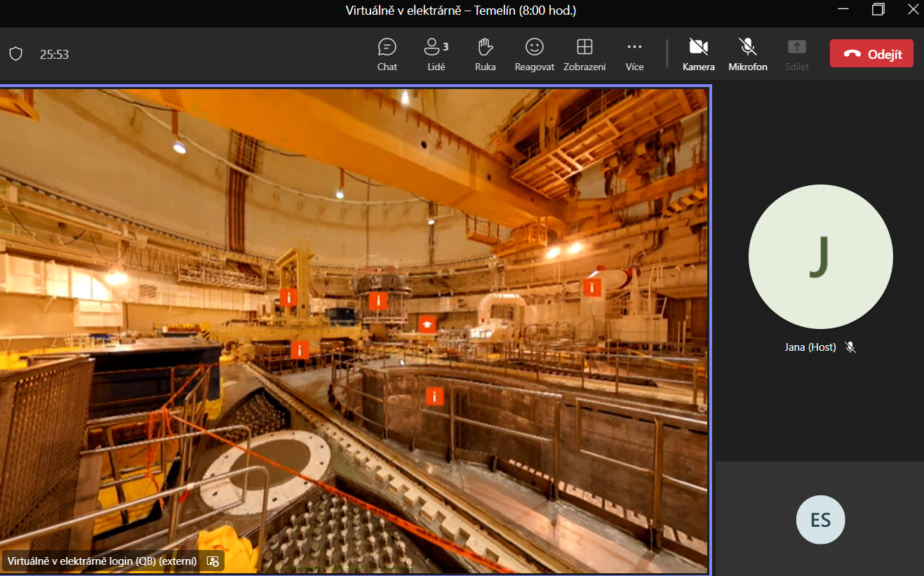Click the info hotspot on the orange railing
The height and width of the screenshot is (576, 924).
300,349
